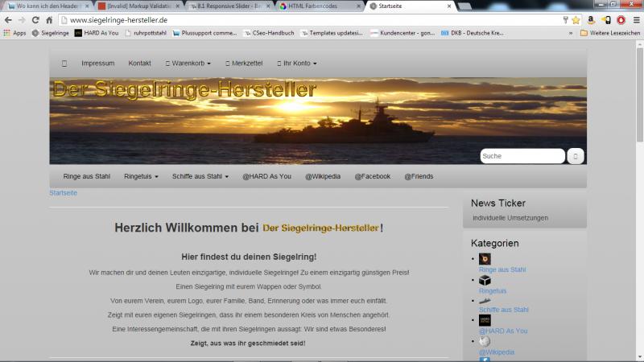Open the Amazon extension icon
This screenshot has width=644, height=362.
pyautogui.click(x=591, y=19)
